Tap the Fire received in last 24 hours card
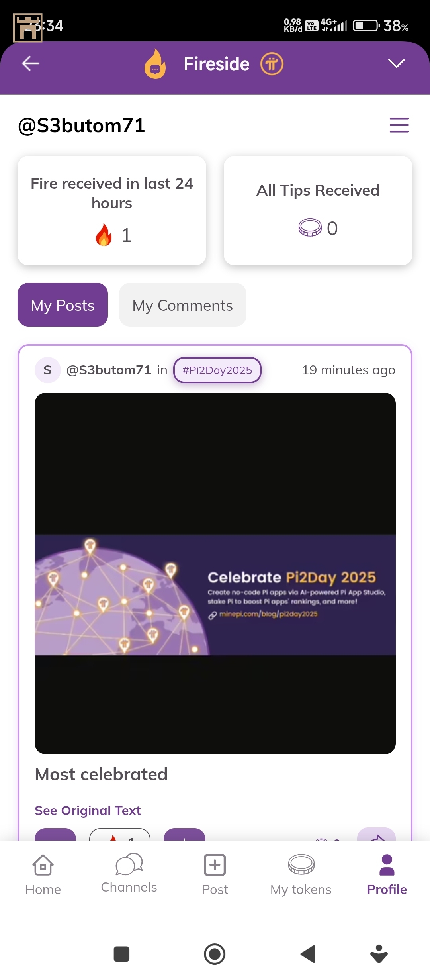Screen dimensions: 430x980 [112, 210]
